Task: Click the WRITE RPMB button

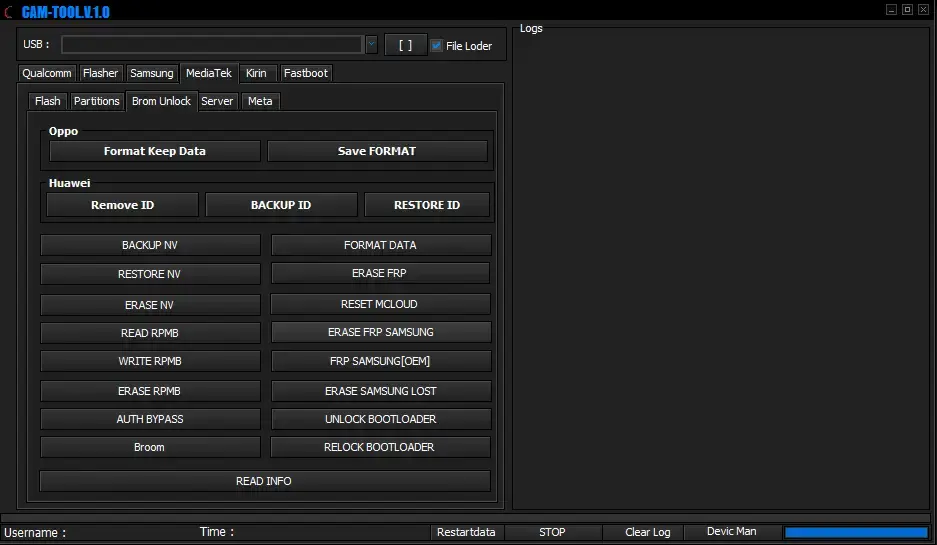Action: coord(150,361)
